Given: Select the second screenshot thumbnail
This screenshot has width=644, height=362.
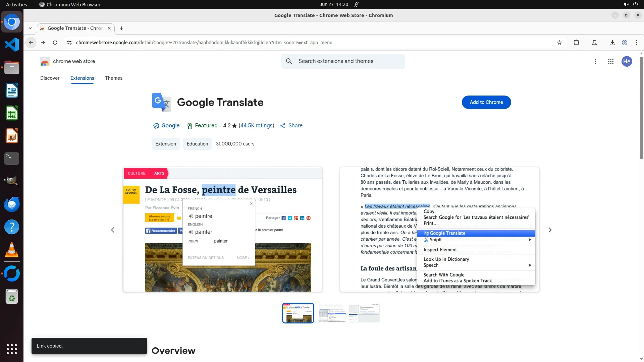Looking at the screenshot, I should [x=332, y=313].
